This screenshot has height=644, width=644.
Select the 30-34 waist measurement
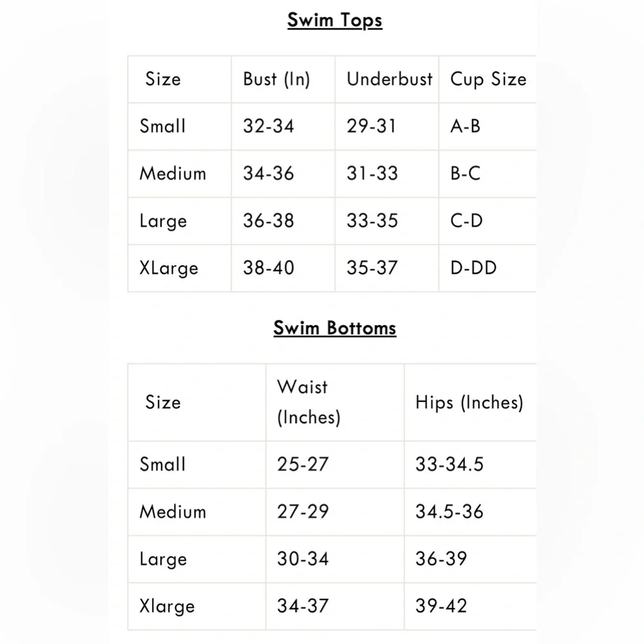[x=303, y=559]
